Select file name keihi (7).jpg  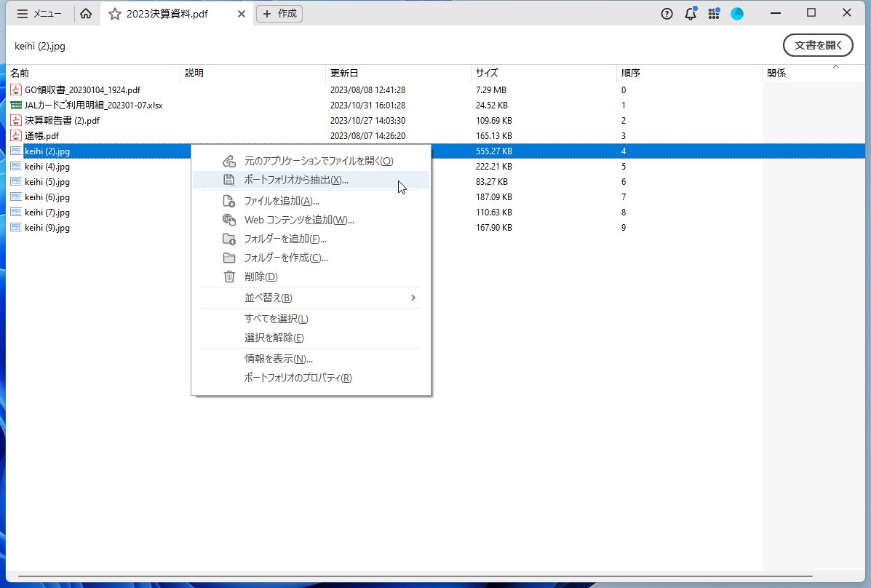pos(47,212)
